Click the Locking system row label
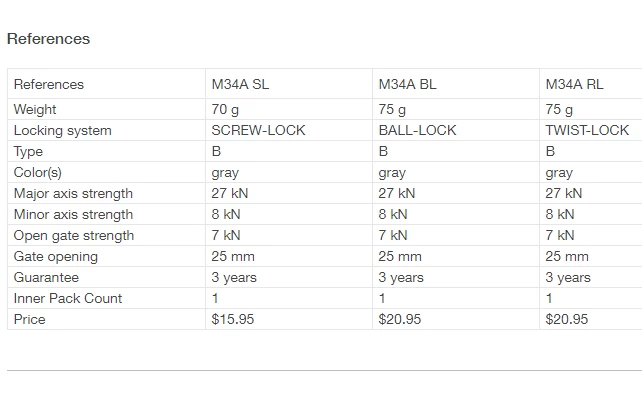This screenshot has width=642, height=420. [62, 130]
